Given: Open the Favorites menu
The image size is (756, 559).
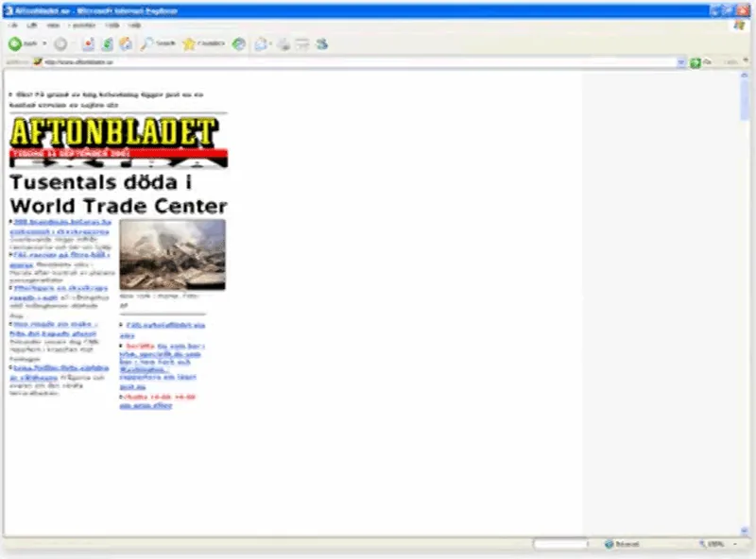Looking at the screenshot, I should 82,25.
